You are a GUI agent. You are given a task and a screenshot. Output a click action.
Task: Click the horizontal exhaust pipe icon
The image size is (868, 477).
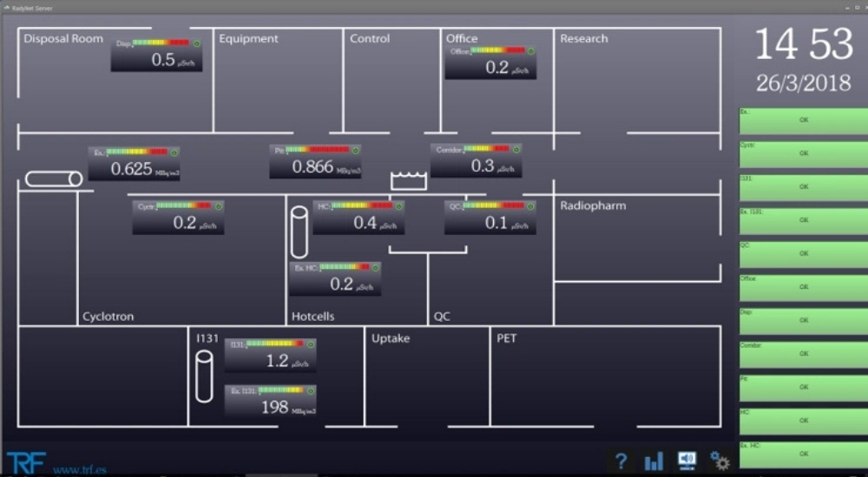(x=53, y=179)
